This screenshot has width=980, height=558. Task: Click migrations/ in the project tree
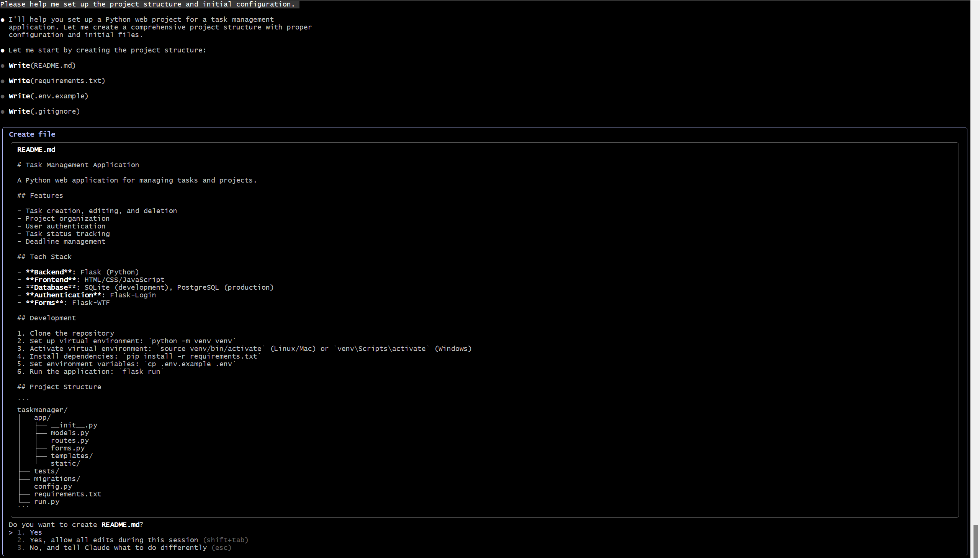(x=57, y=479)
